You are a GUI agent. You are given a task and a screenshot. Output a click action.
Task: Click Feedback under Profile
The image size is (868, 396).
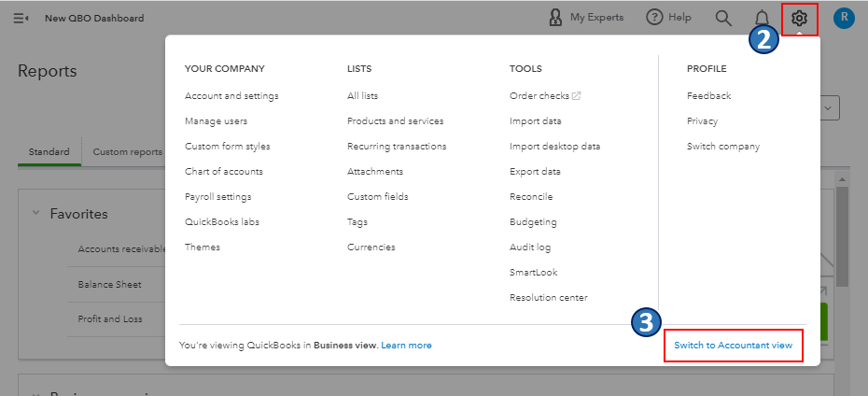point(709,96)
